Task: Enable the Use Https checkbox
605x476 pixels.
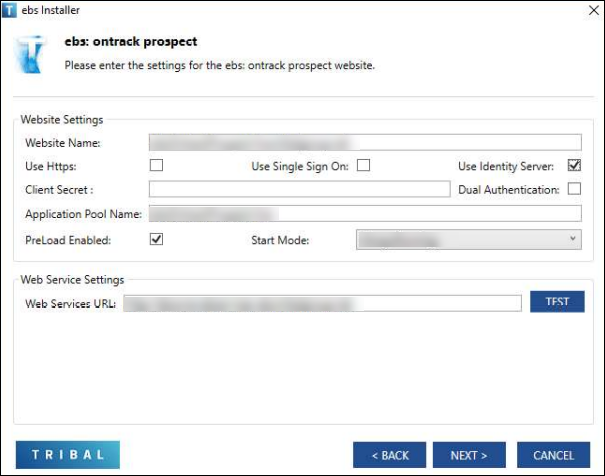Action: point(156,165)
